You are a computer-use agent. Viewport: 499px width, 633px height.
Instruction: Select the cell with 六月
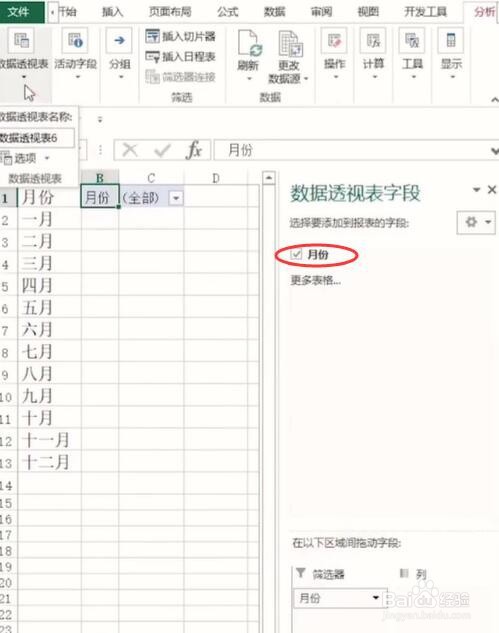click(x=49, y=329)
